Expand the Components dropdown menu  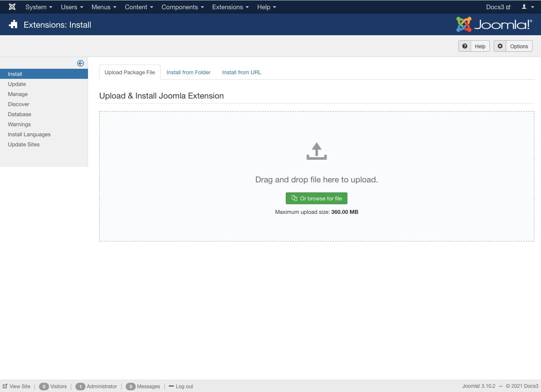182,7
